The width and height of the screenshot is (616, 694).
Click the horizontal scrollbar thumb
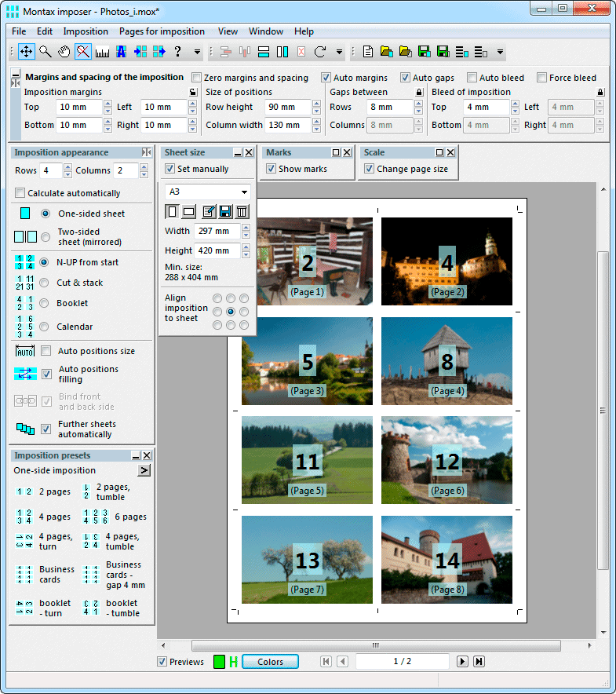point(376,645)
